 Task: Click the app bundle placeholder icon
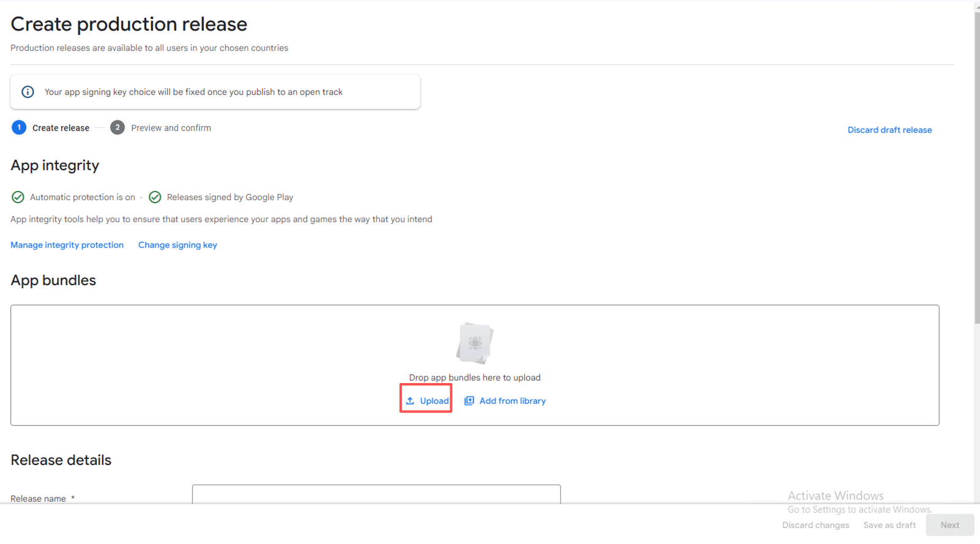tap(475, 343)
